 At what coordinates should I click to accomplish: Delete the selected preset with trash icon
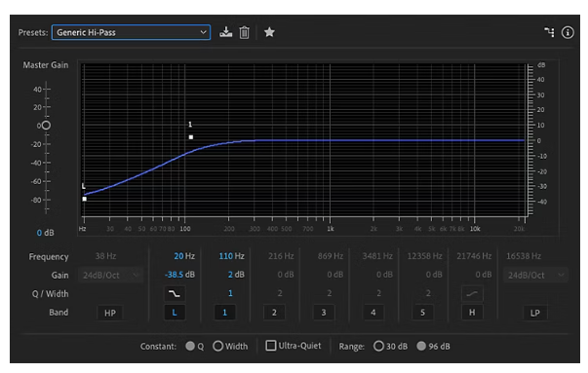244,32
